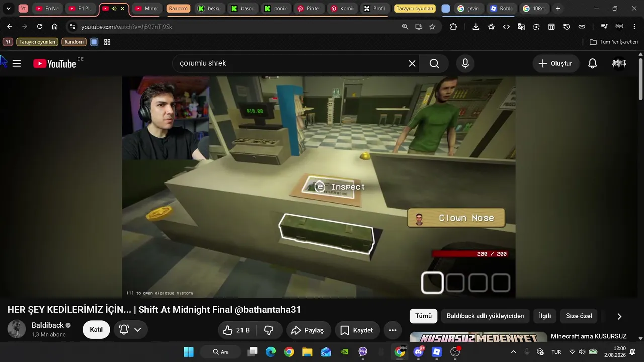Open the browser home page

[x=55, y=27]
